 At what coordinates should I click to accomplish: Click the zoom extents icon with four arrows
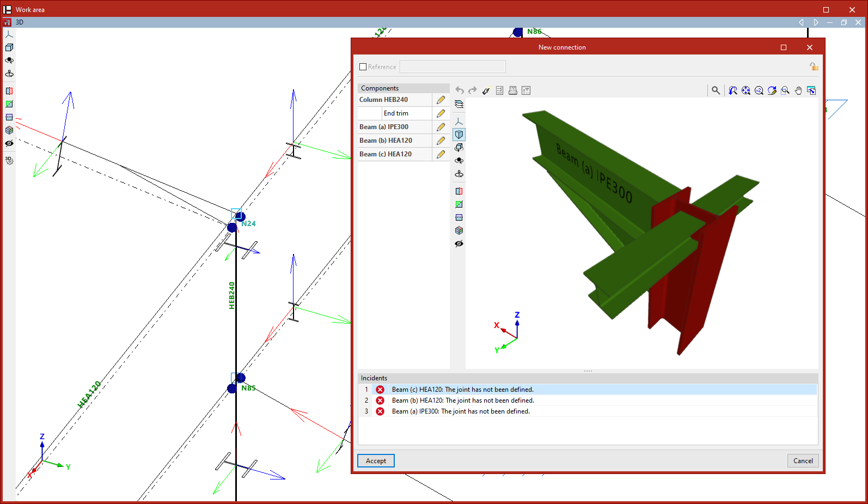tap(746, 90)
